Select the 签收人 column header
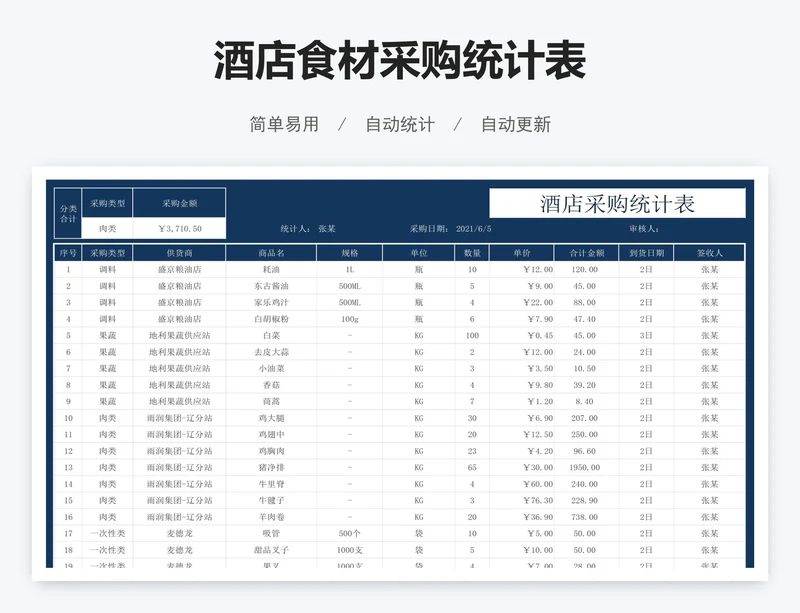The height and width of the screenshot is (613, 800). tap(709, 253)
